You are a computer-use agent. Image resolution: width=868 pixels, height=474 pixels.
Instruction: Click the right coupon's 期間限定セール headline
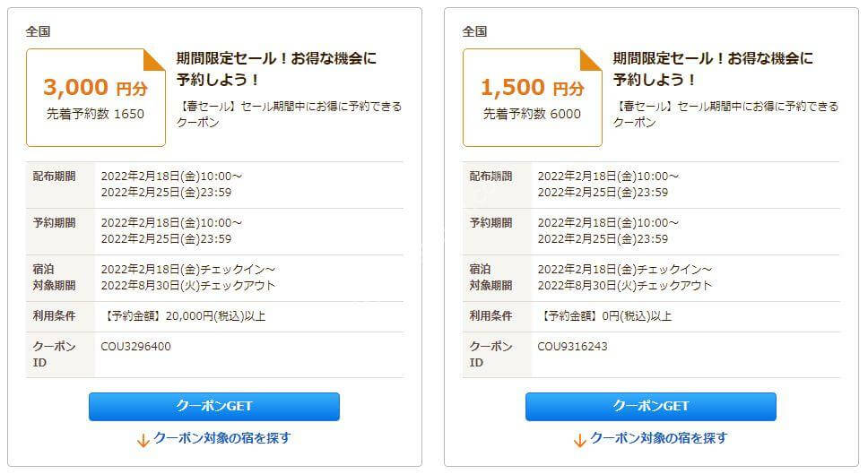click(713, 69)
